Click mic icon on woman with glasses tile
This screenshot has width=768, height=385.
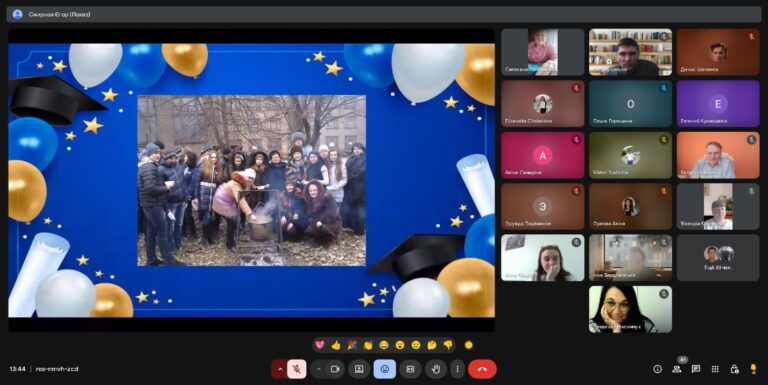[664, 294]
